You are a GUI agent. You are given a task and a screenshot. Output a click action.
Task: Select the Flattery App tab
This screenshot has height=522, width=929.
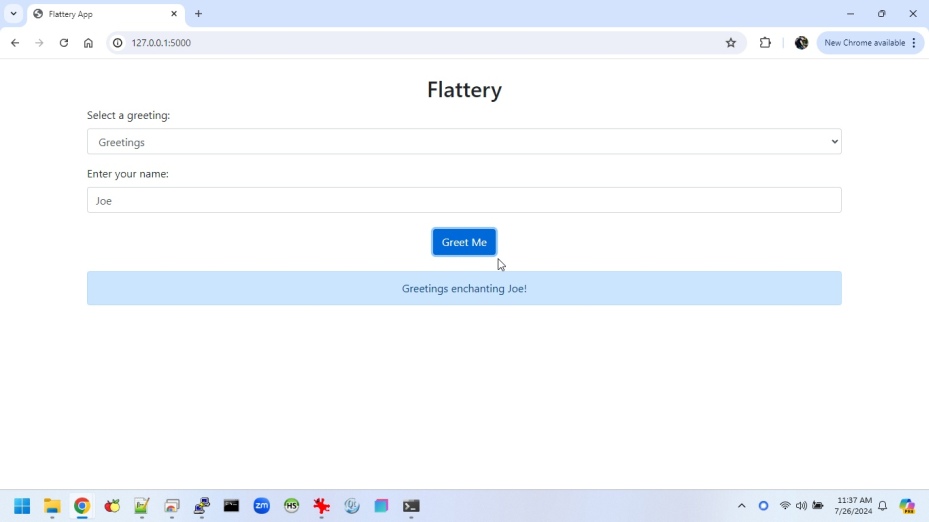[x=100, y=14]
